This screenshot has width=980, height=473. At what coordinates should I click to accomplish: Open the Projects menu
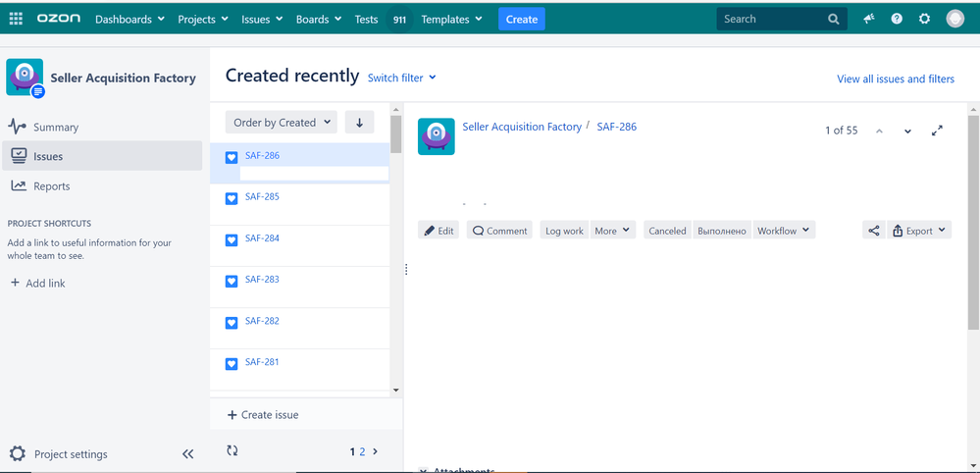tap(203, 20)
